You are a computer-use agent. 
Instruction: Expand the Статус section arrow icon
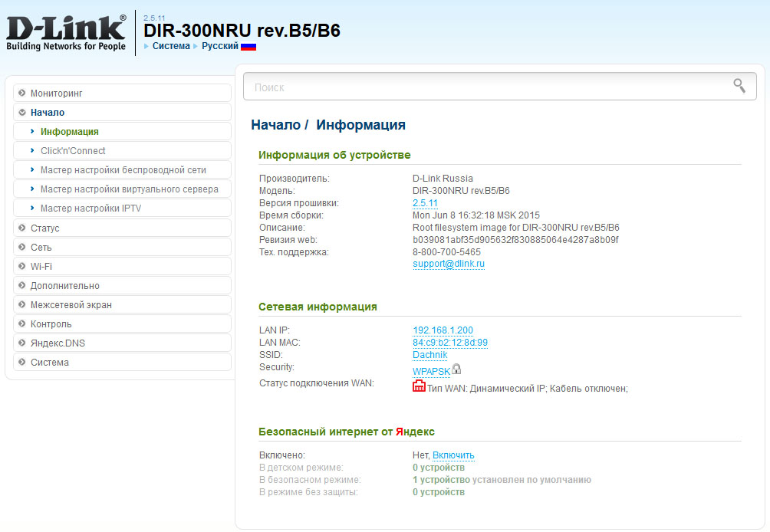pos(21,228)
